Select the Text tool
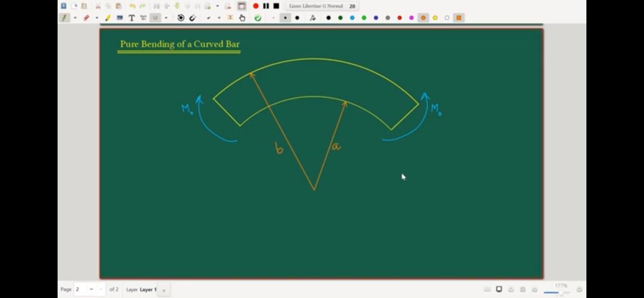Image resolution: width=644 pixels, height=298 pixels. [131, 18]
